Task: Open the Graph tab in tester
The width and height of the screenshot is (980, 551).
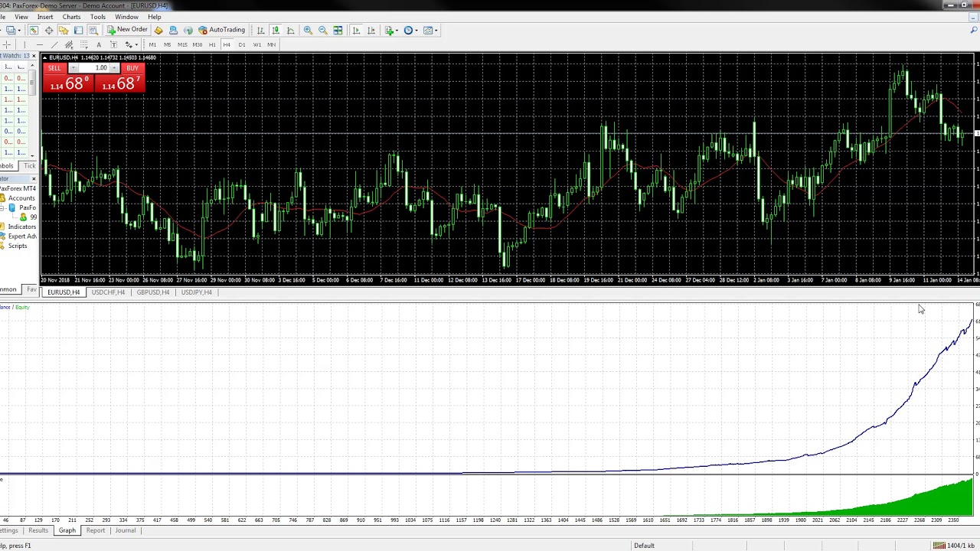Action: point(67,530)
